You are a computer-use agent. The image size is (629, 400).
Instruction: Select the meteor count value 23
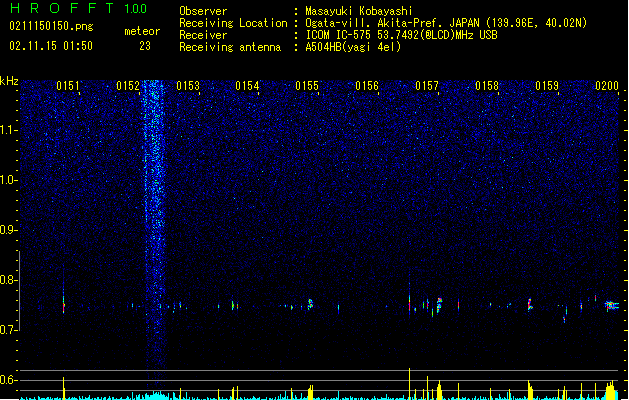click(145, 46)
